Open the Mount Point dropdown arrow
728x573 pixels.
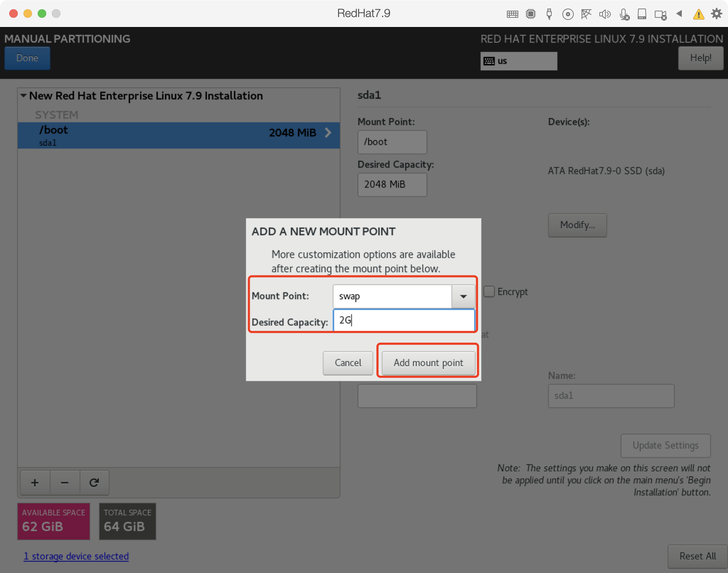[463, 296]
